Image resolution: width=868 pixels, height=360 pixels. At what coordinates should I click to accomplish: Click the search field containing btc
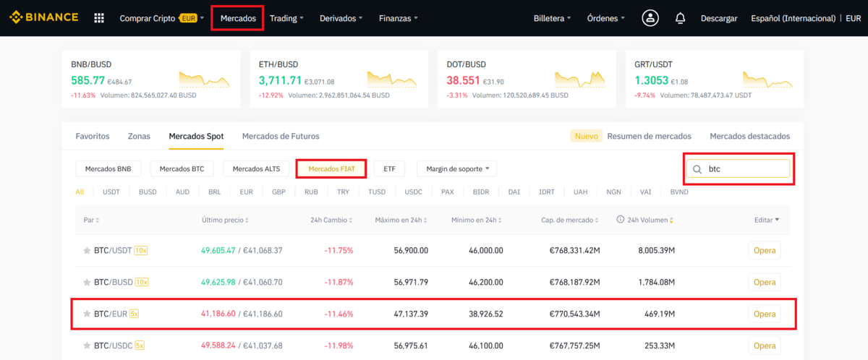tap(745, 169)
